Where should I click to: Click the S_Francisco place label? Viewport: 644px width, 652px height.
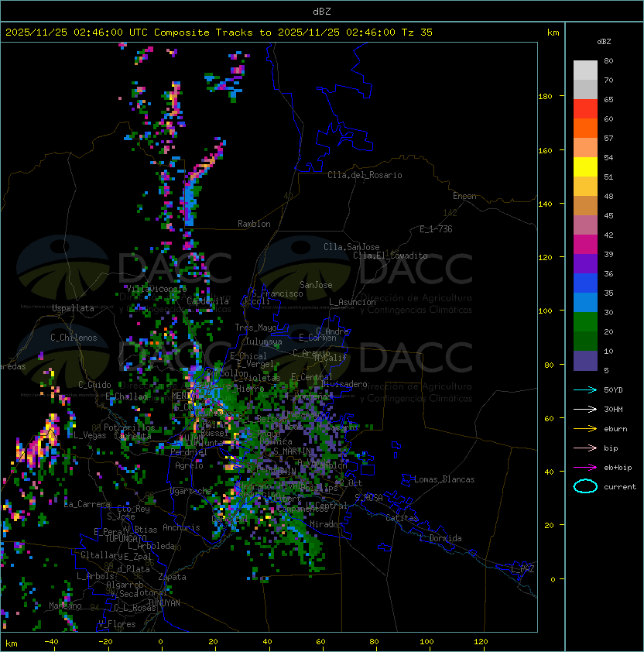[x=277, y=293]
